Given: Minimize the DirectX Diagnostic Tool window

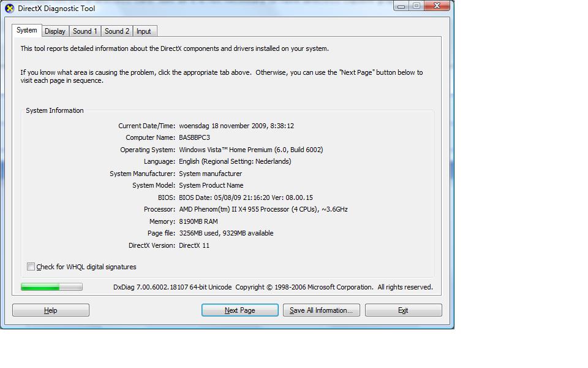Looking at the screenshot, I should click(401, 6).
